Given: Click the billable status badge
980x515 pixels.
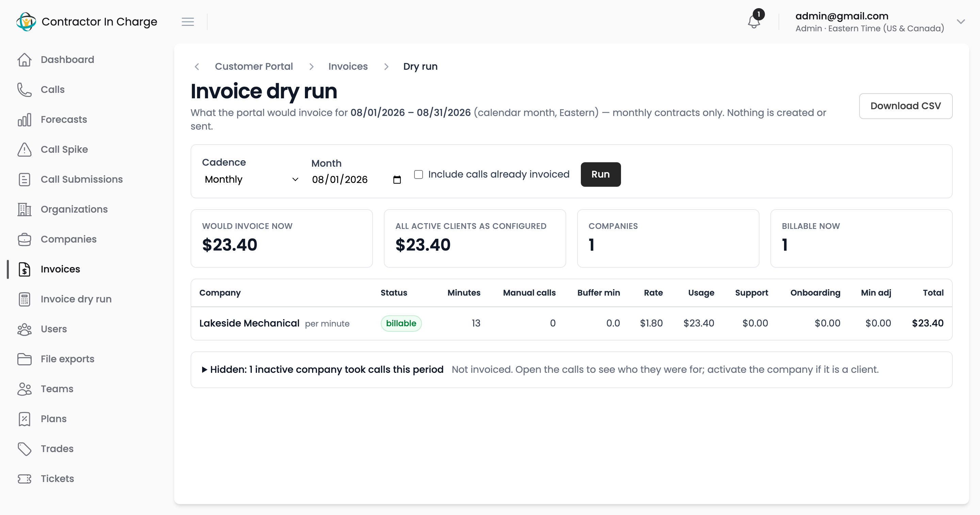Looking at the screenshot, I should click(401, 323).
